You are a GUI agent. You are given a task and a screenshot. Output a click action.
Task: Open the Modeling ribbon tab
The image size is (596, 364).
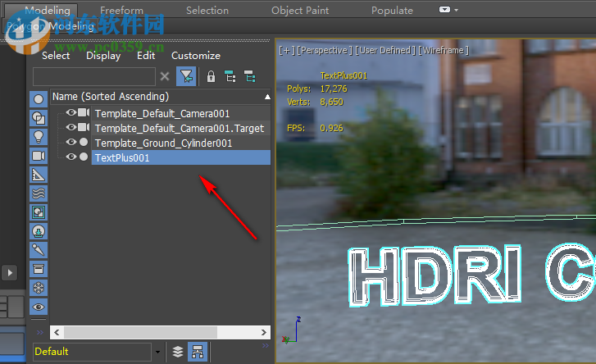click(x=48, y=11)
